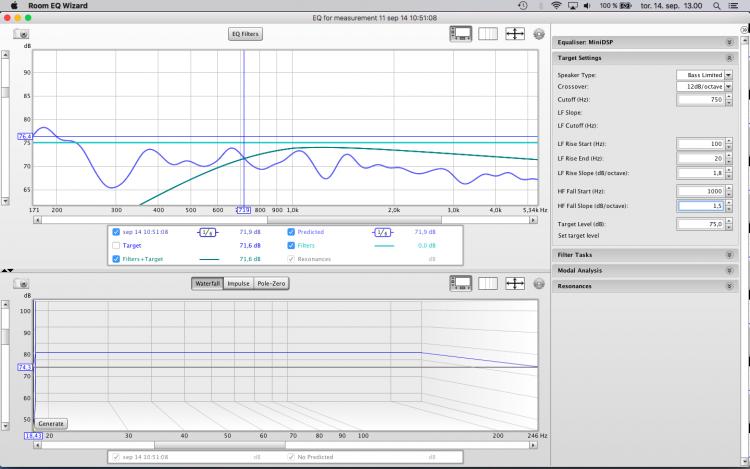Open the Room EQ Wizard menu
The width and height of the screenshot is (750, 469).
[x=58, y=6]
